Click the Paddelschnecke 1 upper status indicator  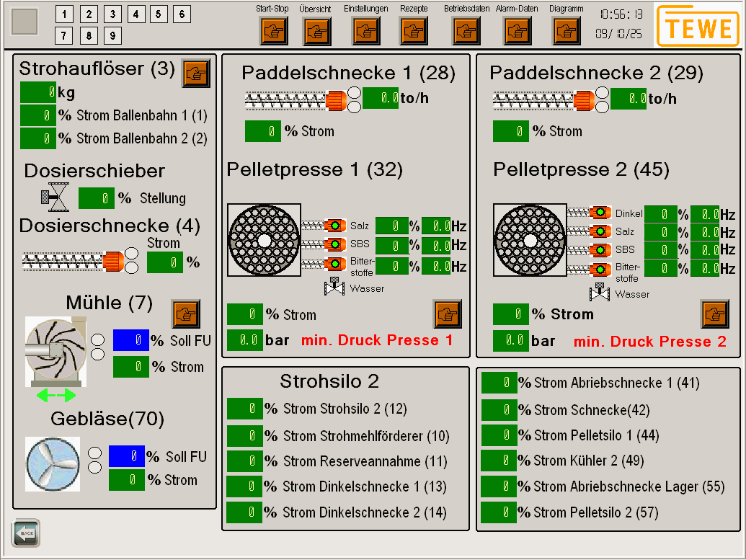pyautogui.click(x=355, y=92)
